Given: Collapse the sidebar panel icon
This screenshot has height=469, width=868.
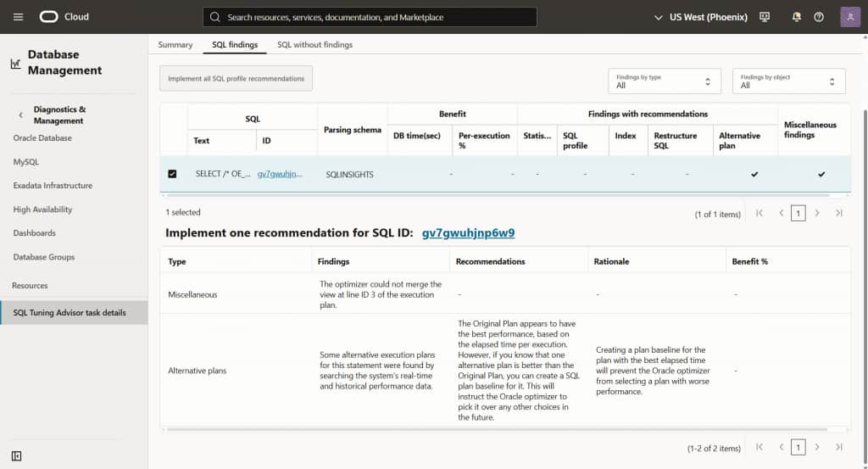Looking at the screenshot, I should coord(17,455).
